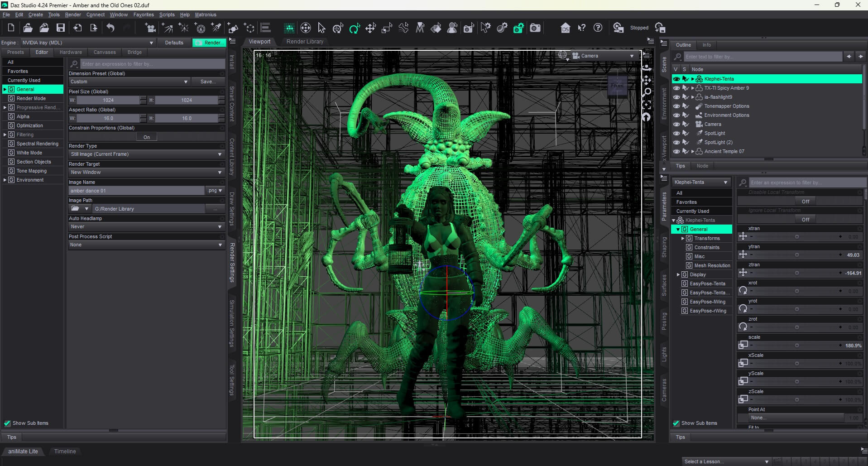868x466 pixels.
Task: Uncheck Show Sub Items in Parameters pane
Action: click(x=676, y=423)
